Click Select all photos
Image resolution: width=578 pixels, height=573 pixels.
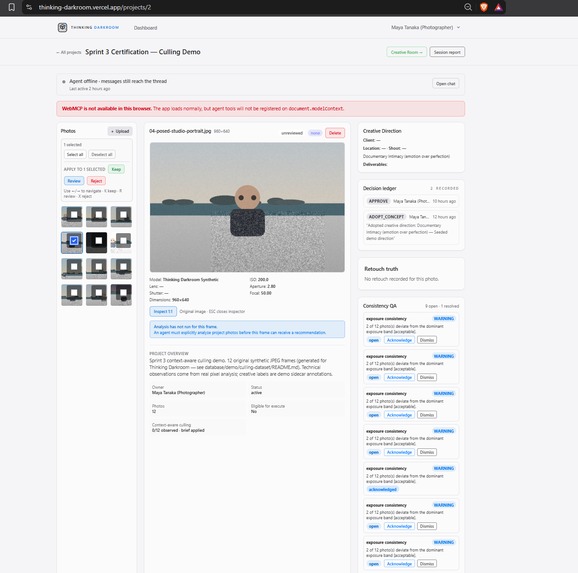(75, 154)
